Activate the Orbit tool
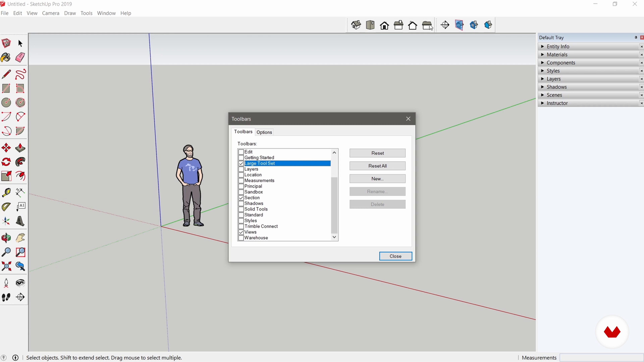Screen dimensions: 644x362 tap(6, 238)
